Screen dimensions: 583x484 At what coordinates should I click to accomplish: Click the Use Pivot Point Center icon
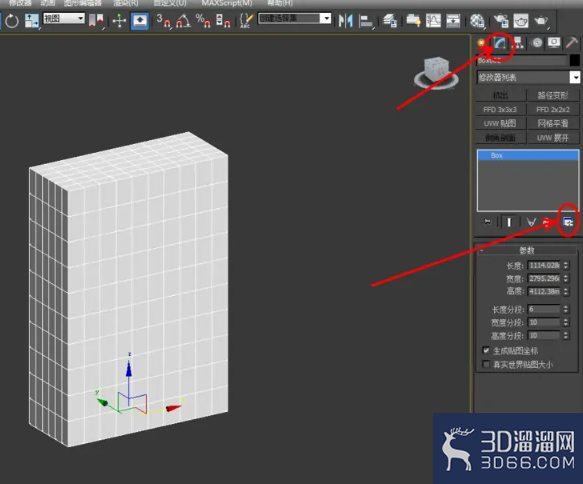96,20
